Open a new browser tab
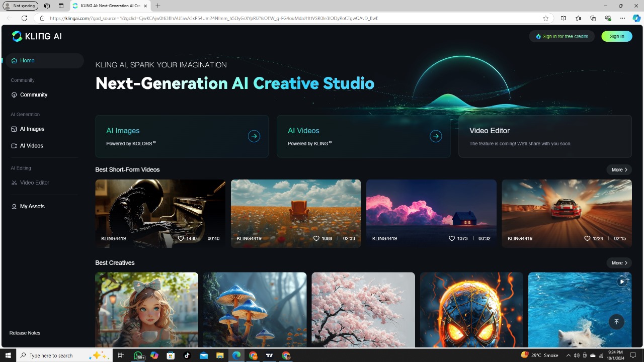This screenshot has height=362, width=644. pos(157,6)
